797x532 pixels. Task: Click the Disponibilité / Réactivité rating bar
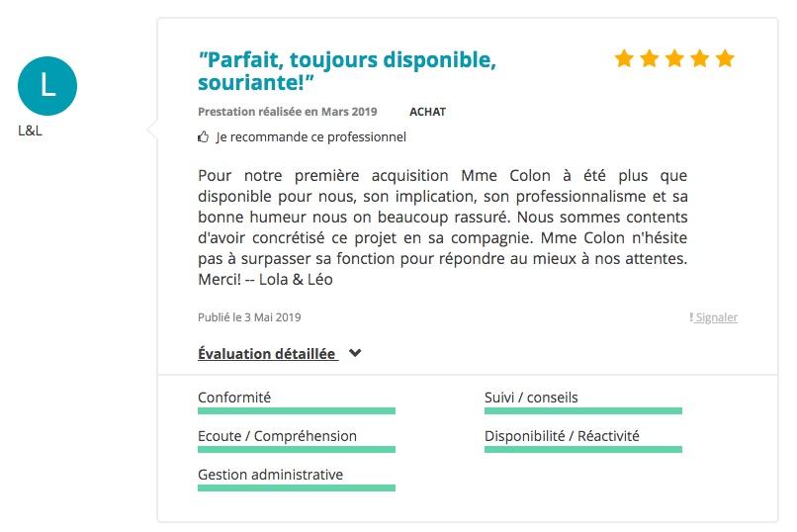coord(583,449)
